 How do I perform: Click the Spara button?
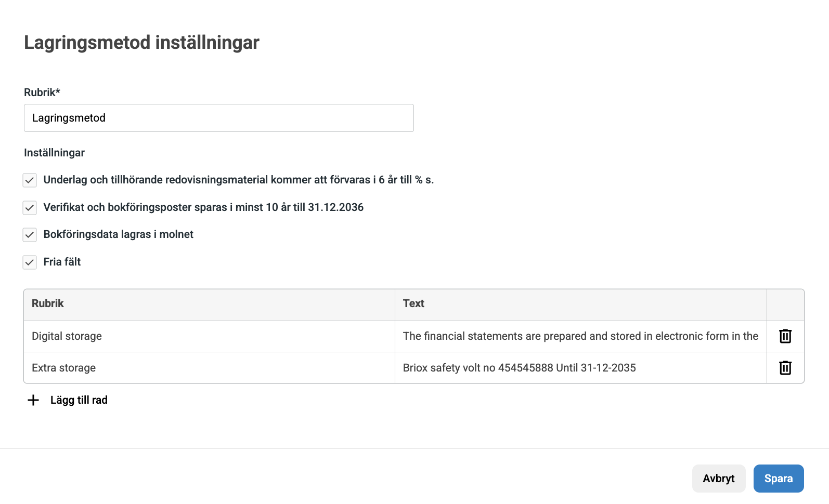(x=778, y=479)
